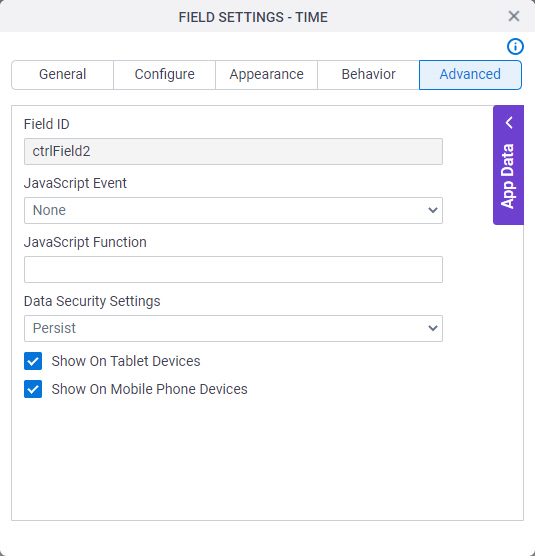Uncheck Show On Tablet Devices checkbox
Viewport: 535px width, 556px height.
(x=33, y=361)
